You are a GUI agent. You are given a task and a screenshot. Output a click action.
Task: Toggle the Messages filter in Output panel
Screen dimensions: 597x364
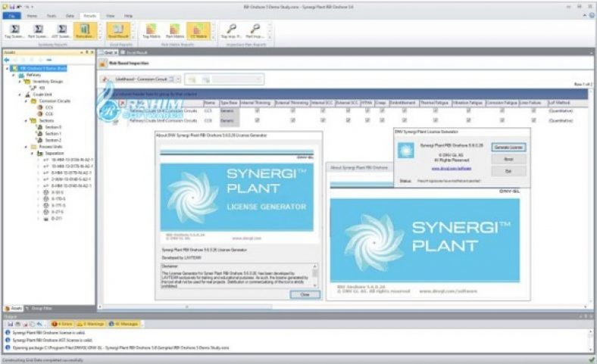pyautogui.click(x=124, y=324)
